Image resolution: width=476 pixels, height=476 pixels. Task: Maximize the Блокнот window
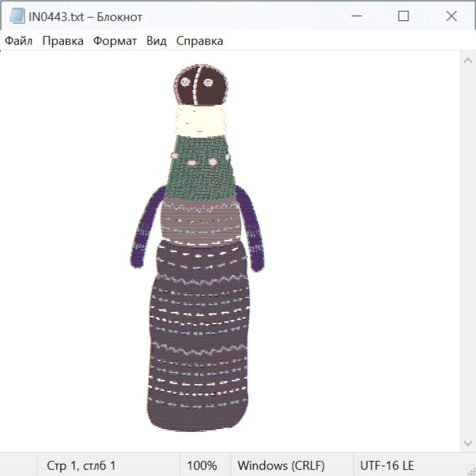(404, 16)
